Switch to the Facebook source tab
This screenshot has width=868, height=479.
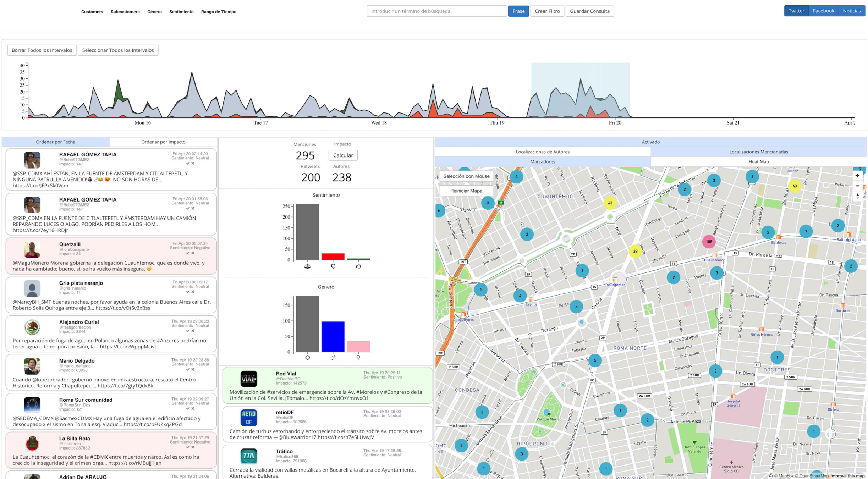823,11
